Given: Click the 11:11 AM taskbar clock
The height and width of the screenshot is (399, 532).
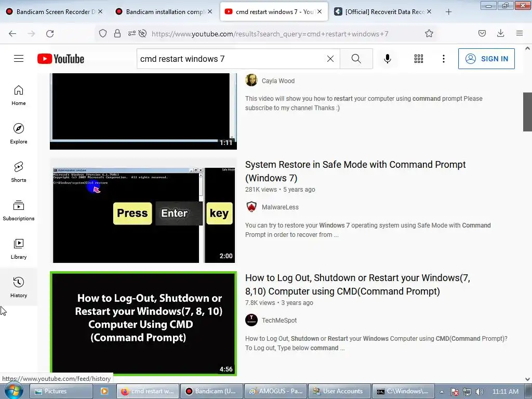Looking at the screenshot, I should tap(505, 392).
